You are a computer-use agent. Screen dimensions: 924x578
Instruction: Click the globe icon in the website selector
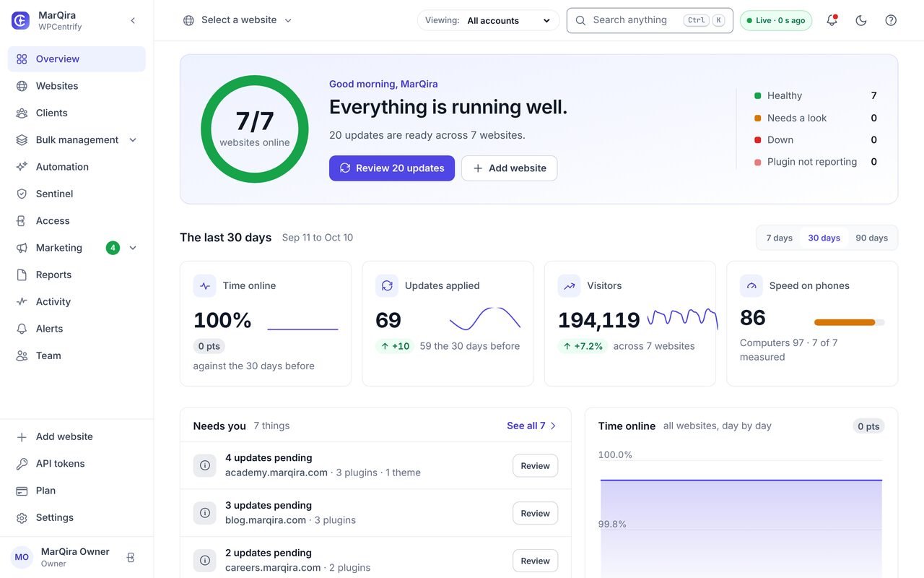point(188,20)
